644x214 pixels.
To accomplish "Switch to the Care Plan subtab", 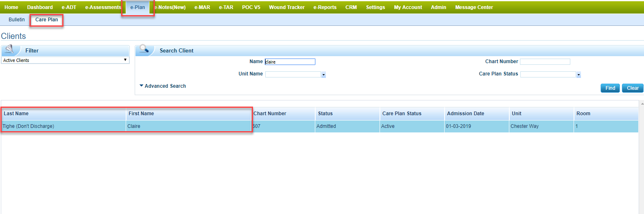I will [x=47, y=20].
